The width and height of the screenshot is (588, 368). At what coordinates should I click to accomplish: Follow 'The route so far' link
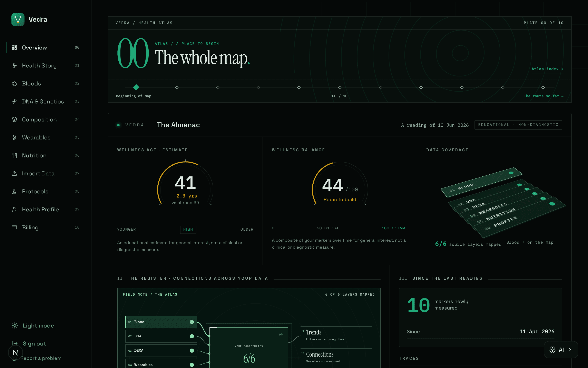coord(543,96)
